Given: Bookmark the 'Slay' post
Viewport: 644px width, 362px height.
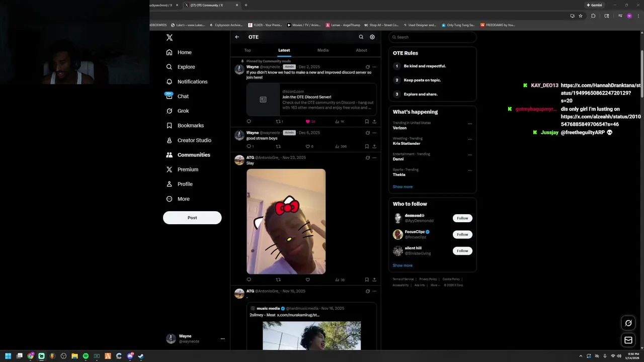Looking at the screenshot, I should click(367, 280).
